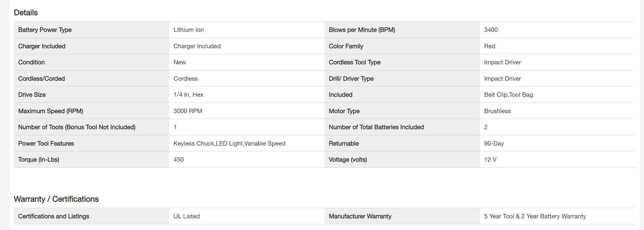Click the Color Family label
Image resolution: width=644 pixels, height=230 pixels.
346,46
